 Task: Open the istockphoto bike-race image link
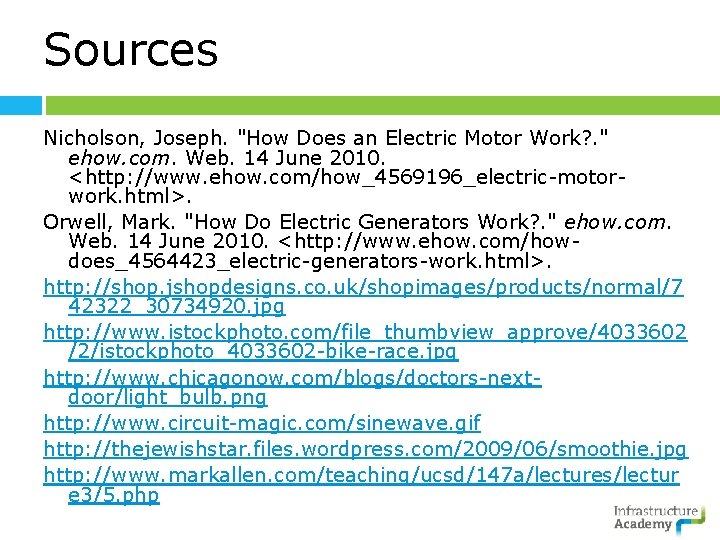coord(365,341)
